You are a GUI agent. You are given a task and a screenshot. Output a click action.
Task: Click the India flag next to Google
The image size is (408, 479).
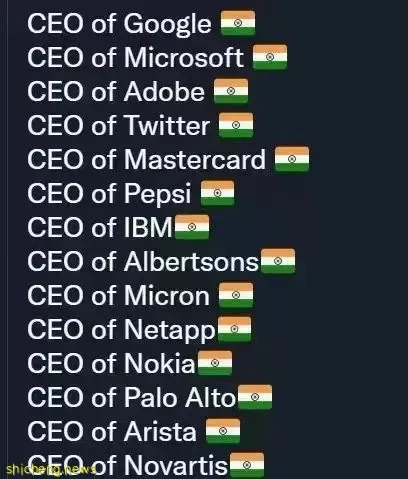[x=238, y=23]
